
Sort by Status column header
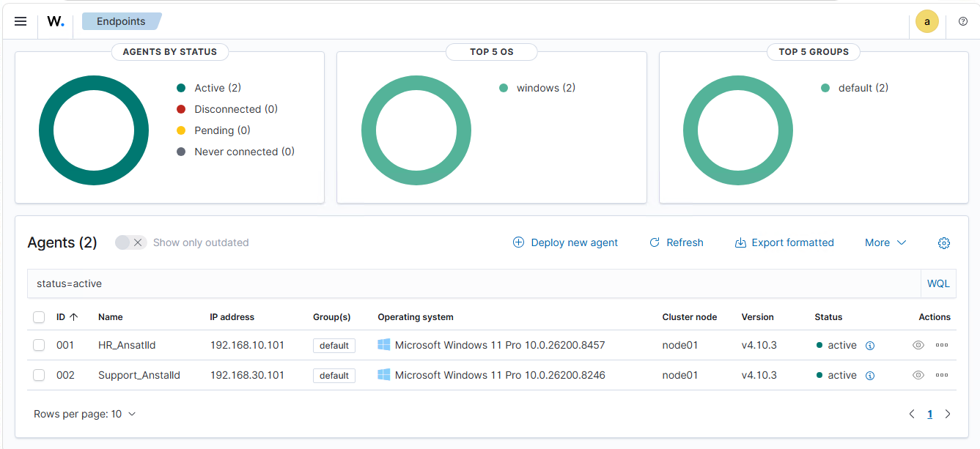[x=828, y=317]
